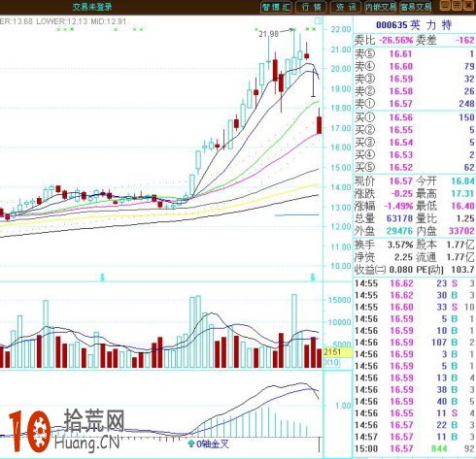
Task: Open the 富易交易 trading tab
Action: click(416, 7)
